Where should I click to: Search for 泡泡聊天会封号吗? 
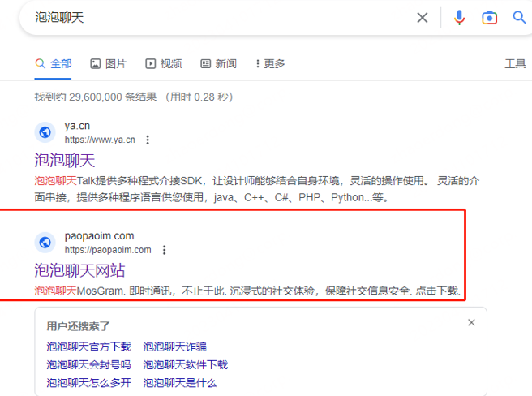[88, 364]
